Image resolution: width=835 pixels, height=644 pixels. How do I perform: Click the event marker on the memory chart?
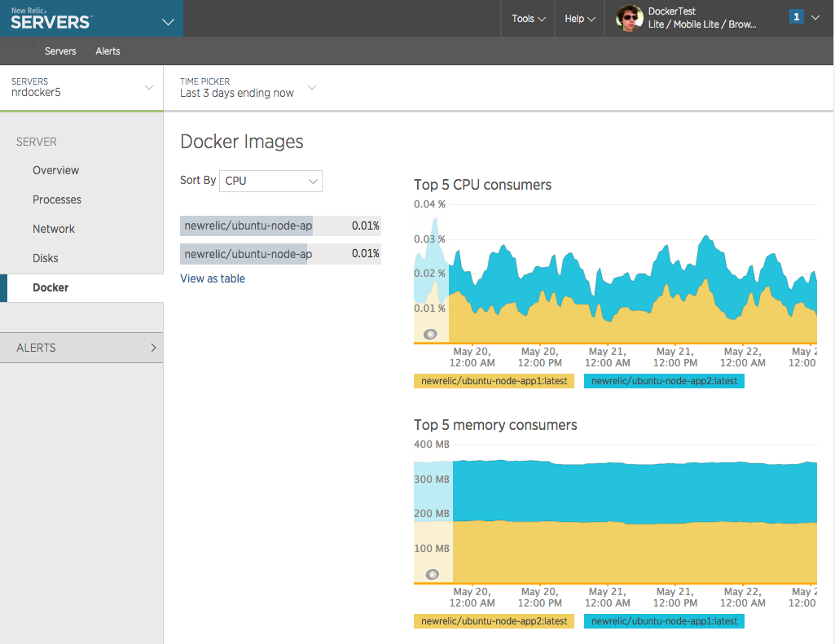click(433, 574)
